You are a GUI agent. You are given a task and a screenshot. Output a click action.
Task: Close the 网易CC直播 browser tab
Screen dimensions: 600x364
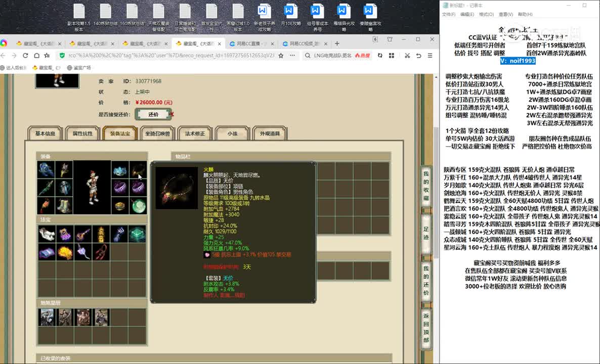coord(273,43)
